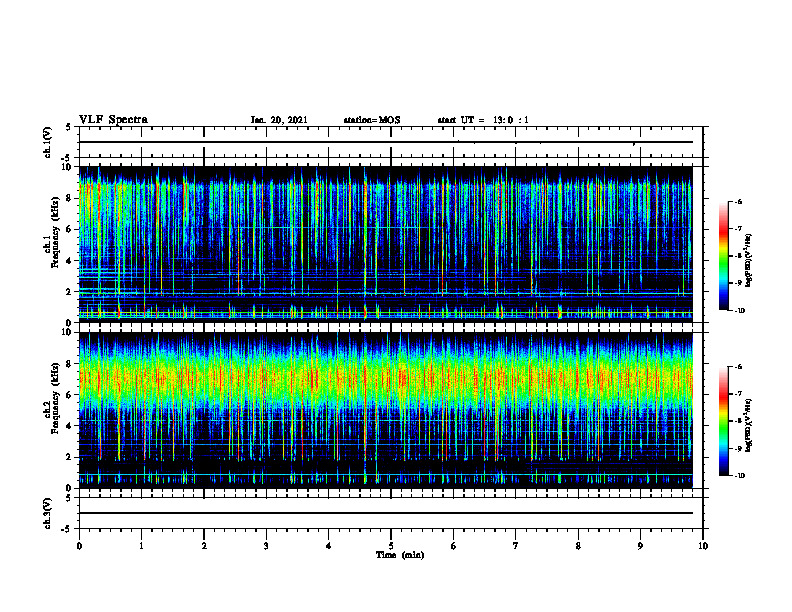
Task: Click the '10' kHz tick of ch.1 spectrogram
Action: pyautogui.click(x=68, y=167)
